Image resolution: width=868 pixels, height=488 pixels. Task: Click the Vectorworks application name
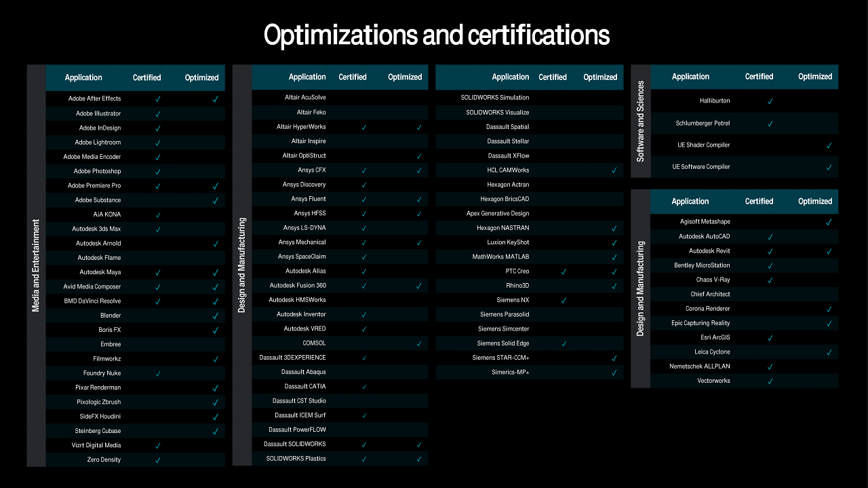pyautogui.click(x=713, y=381)
